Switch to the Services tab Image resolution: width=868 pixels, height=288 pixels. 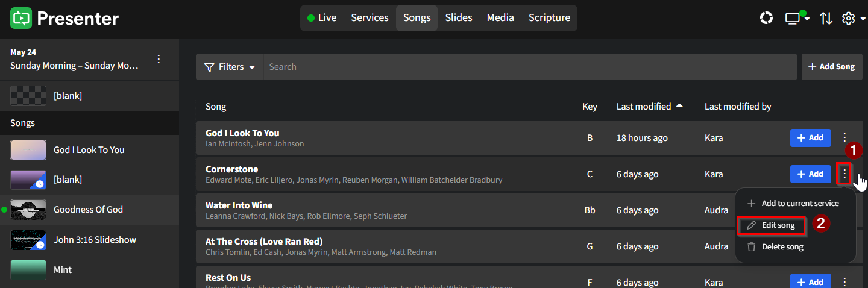point(370,18)
